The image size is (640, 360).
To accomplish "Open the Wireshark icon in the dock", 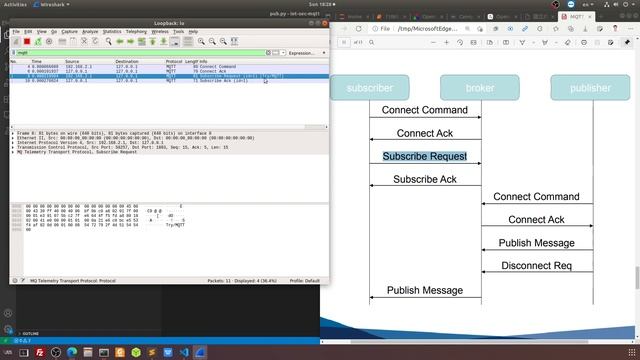I will pyautogui.click(x=200, y=352).
